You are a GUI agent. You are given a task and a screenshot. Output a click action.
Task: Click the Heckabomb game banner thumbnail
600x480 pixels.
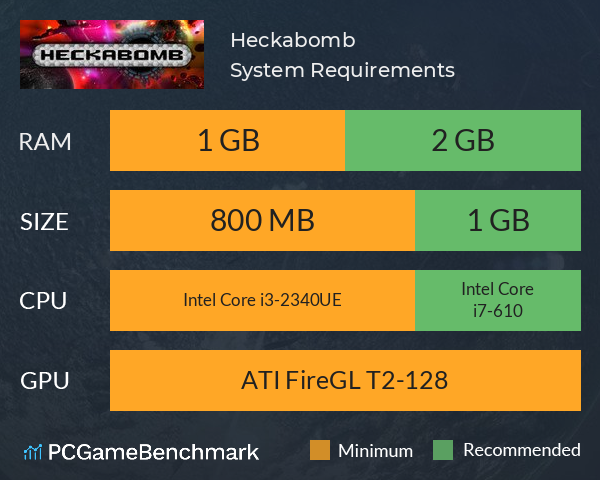(112, 54)
